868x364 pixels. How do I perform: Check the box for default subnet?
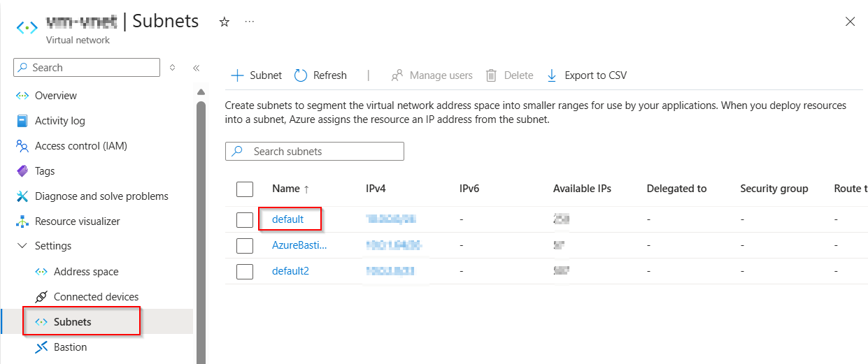(x=245, y=219)
